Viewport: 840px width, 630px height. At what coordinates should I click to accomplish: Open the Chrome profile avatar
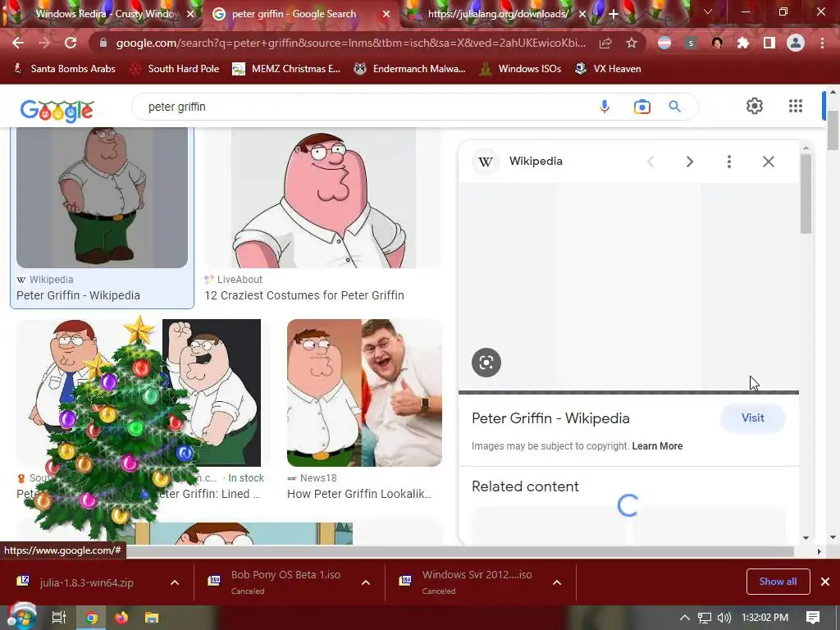(796, 43)
